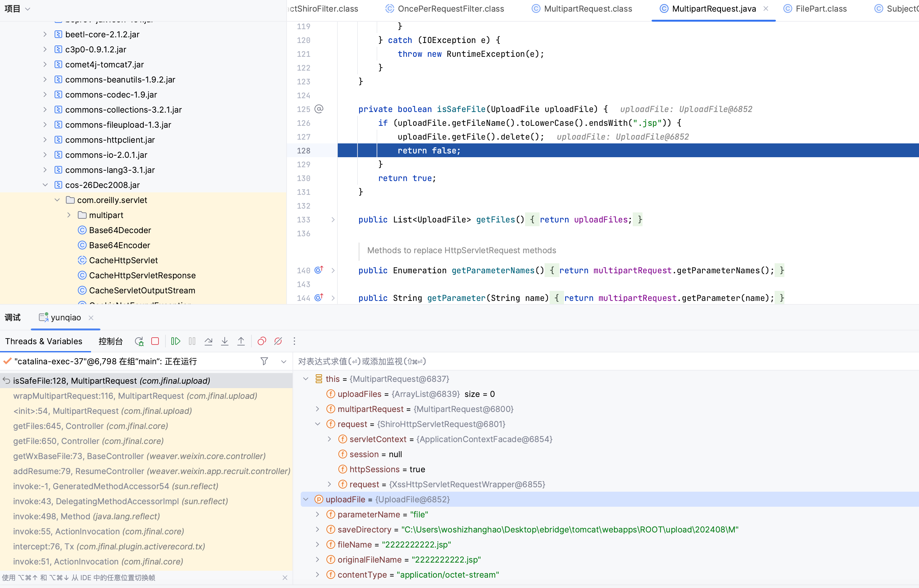Screen dimensions: 919x588
Task: Collapse the cos-26Dec2008.jar tree node
Action: pyautogui.click(x=45, y=185)
